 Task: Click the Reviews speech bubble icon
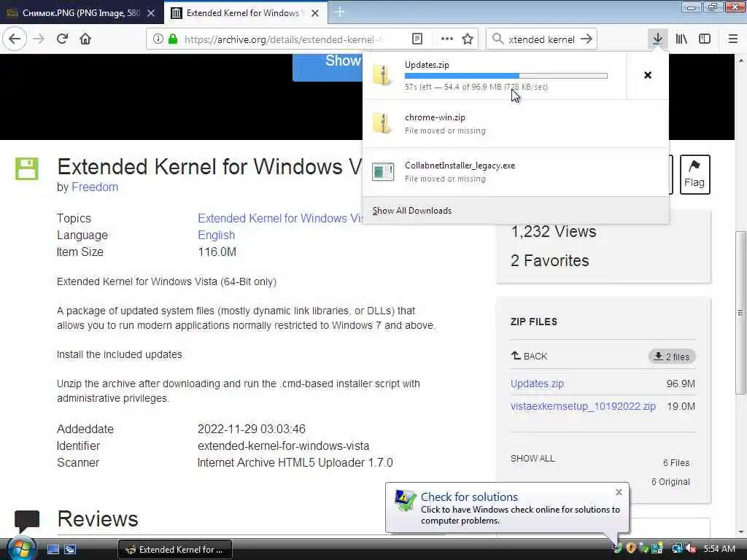pos(27,521)
